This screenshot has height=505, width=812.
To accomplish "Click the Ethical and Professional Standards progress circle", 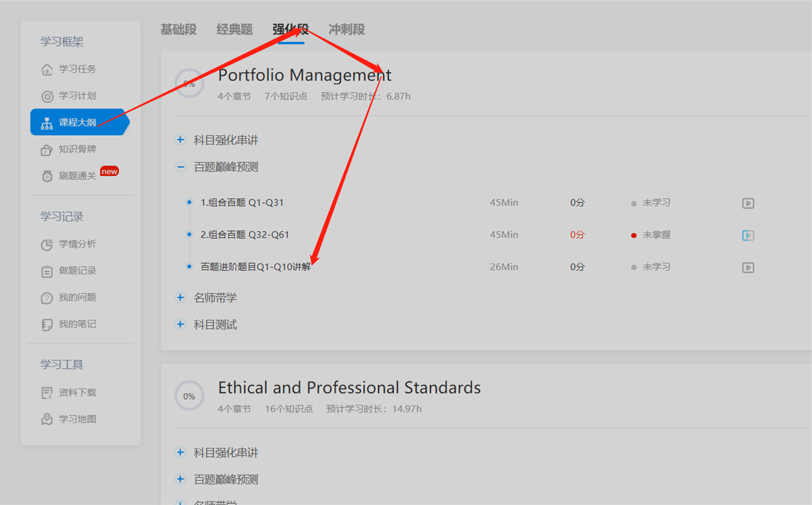I will (x=189, y=396).
